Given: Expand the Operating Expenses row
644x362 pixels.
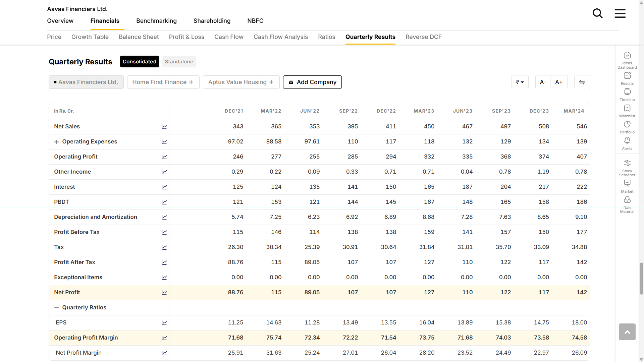Looking at the screenshot, I should (56, 142).
